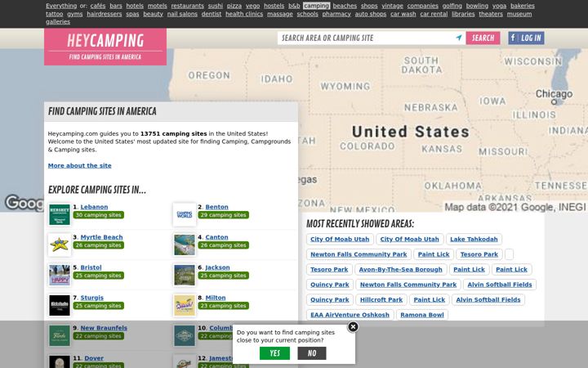Open the Canton thumbnail image
Image resolution: width=588 pixels, height=368 pixels.
(x=185, y=245)
